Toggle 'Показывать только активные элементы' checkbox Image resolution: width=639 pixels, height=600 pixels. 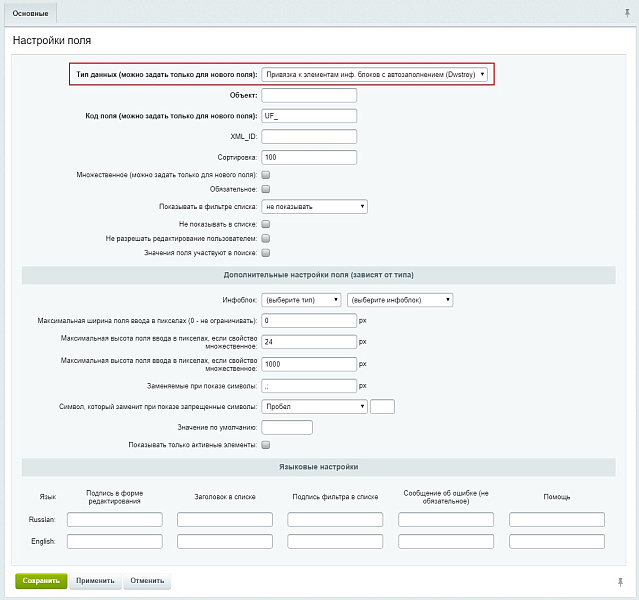(x=266, y=445)
